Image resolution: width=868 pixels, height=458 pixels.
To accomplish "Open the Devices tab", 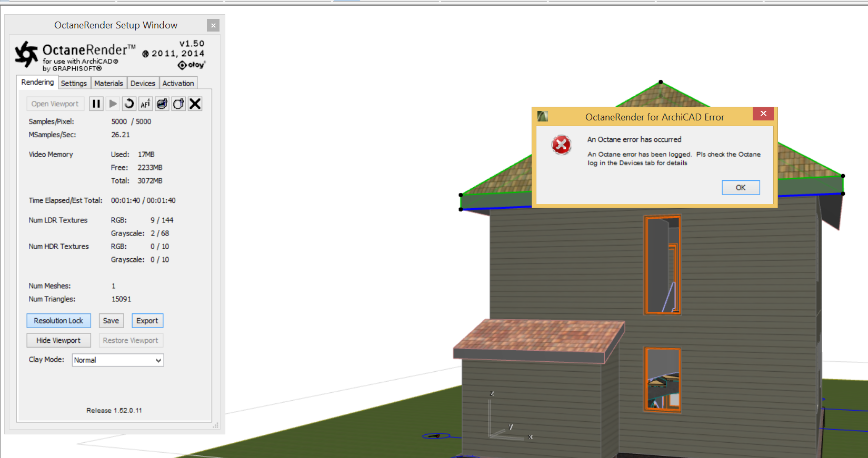I will (143, 84).
